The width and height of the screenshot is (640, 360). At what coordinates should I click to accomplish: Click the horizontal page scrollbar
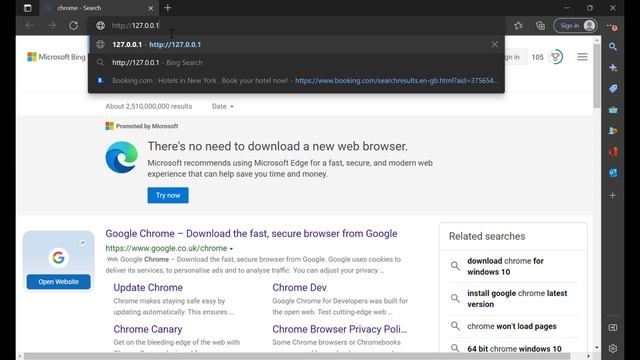click(297, 356)
